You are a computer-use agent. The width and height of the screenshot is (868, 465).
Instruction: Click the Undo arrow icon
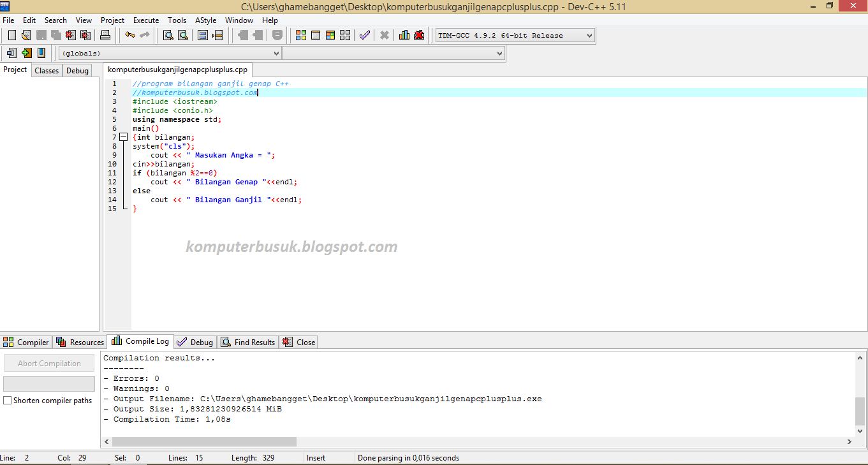[x=130, y=35]
